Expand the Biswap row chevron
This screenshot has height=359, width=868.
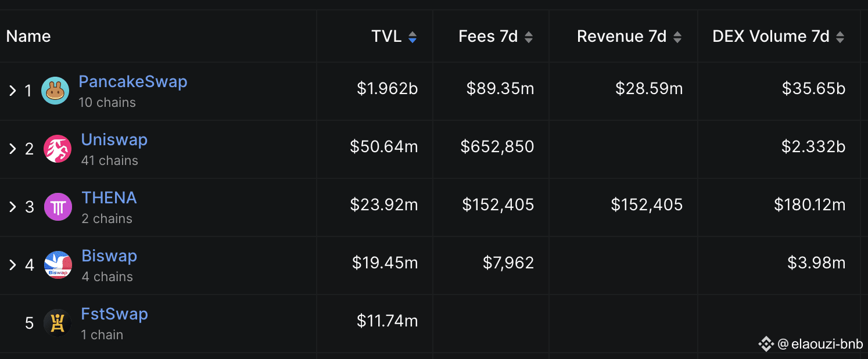coord(12,265)
